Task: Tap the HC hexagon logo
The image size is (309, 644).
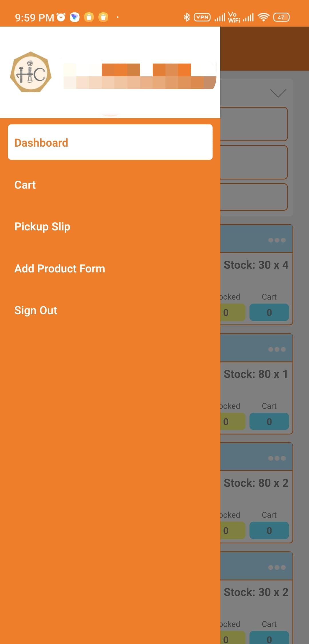Action: click(31, 72)
